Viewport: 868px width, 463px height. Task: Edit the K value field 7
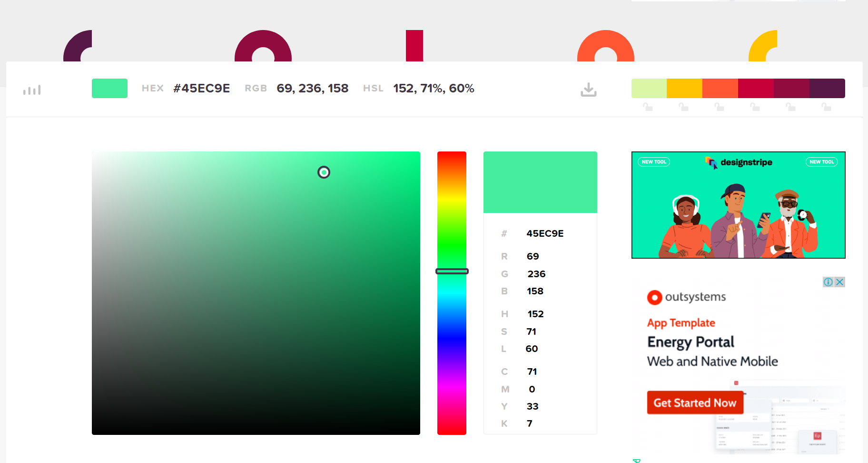click(530, 423)
